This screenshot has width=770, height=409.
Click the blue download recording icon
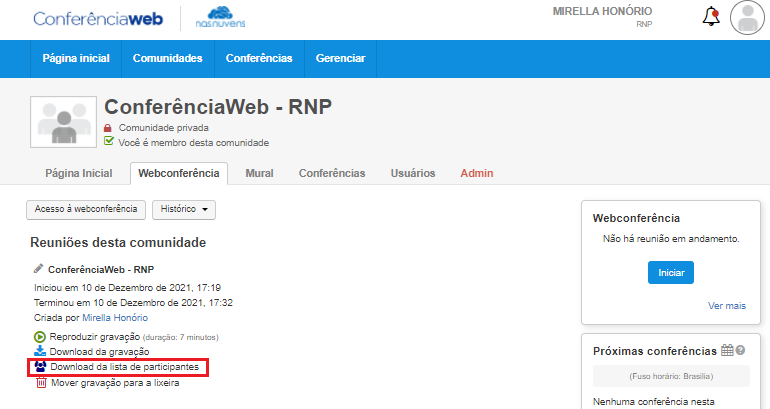[40, 351]
